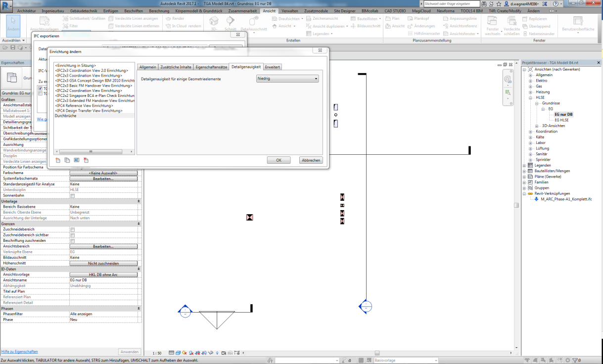603x364 pixels.
Task: Click the visual style icon in view control bar
Action: [178, 353]
